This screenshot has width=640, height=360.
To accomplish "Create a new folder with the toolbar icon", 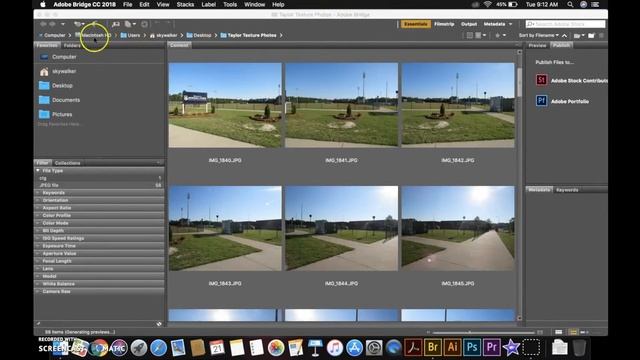I will click(x=591, y=36).
